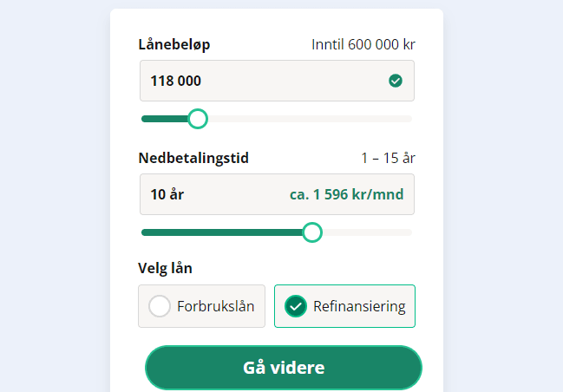Select the empty Forbrukslån radio circle
Image resolution: width=563 pixels, height=392 pixels.
point(160,306)
